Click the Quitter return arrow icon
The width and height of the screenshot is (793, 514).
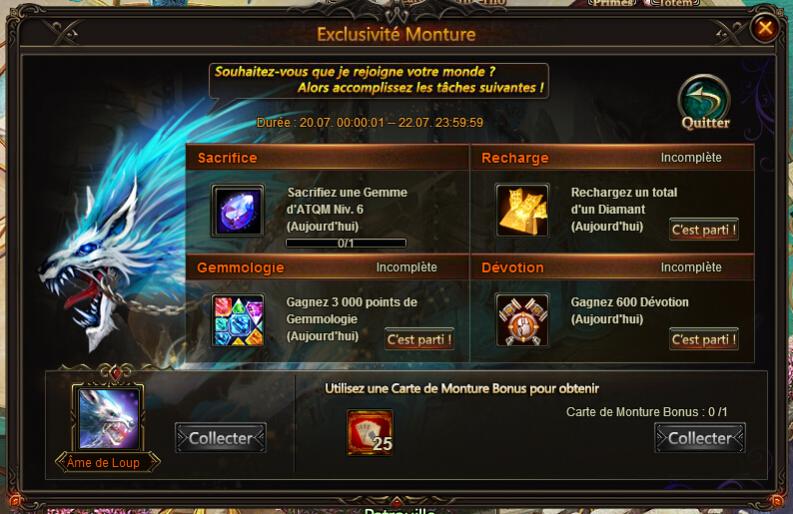pyautogui.click(x=704, y=97)
